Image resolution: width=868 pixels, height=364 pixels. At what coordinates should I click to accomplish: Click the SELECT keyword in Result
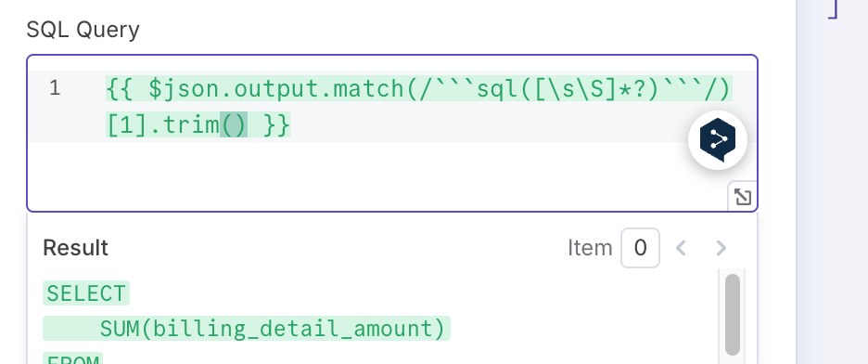point(86,293)
